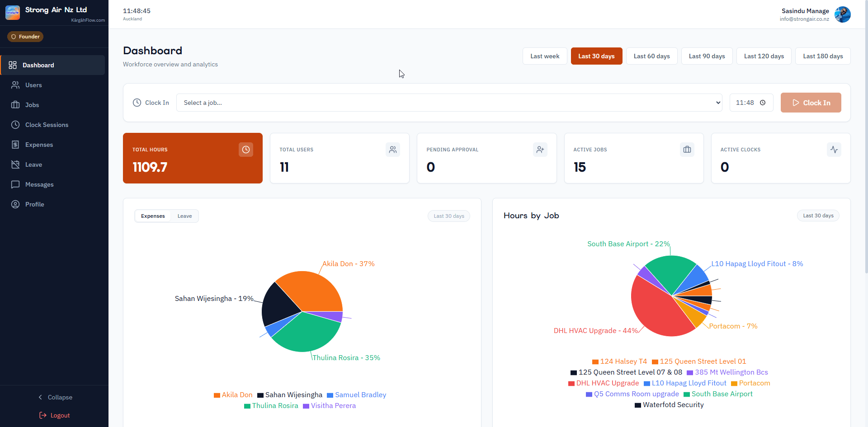Image resolution: width=868 pixels, height=427 pixels.
Task: Click the user avatar in top right
Action: (x=843, y=14)
